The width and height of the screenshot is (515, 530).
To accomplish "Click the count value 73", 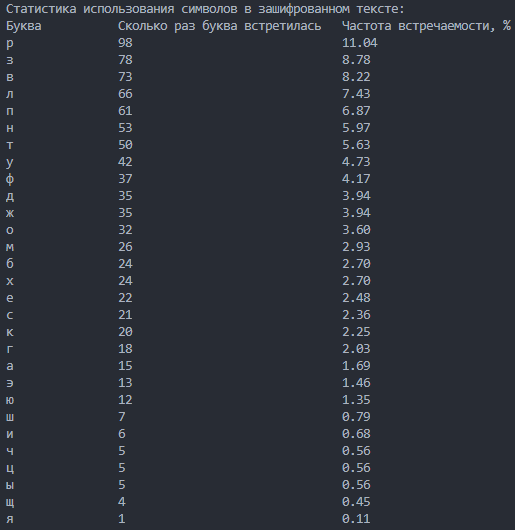I will 125,77.
